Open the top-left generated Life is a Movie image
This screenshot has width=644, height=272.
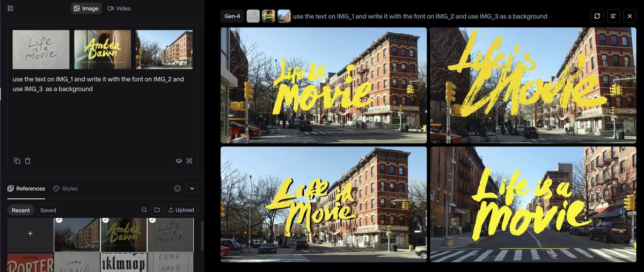324,85
